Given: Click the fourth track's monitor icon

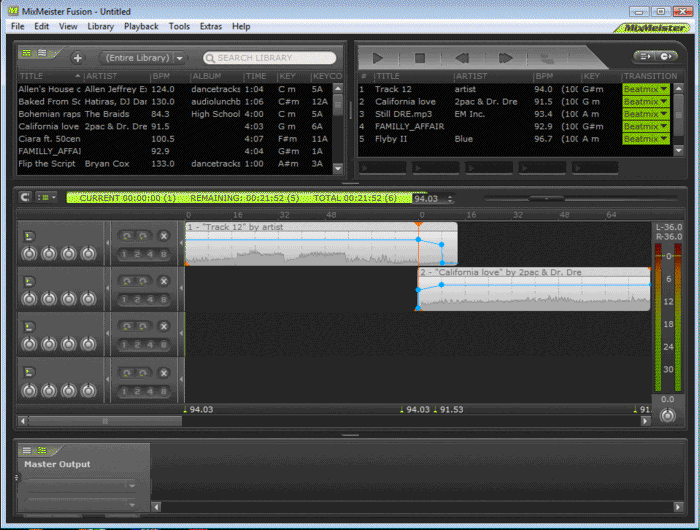Looking at the screenshot, I should click(29, 372).
